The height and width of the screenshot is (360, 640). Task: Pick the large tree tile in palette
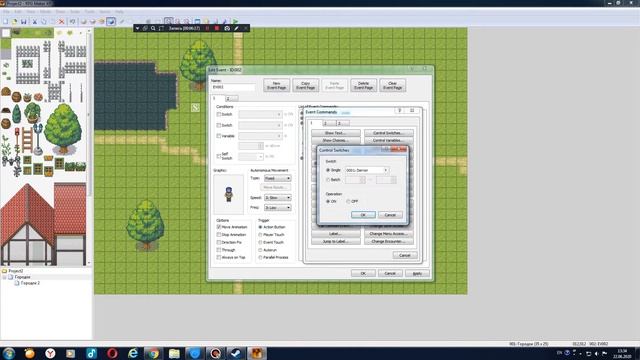(x=62, y=129)
